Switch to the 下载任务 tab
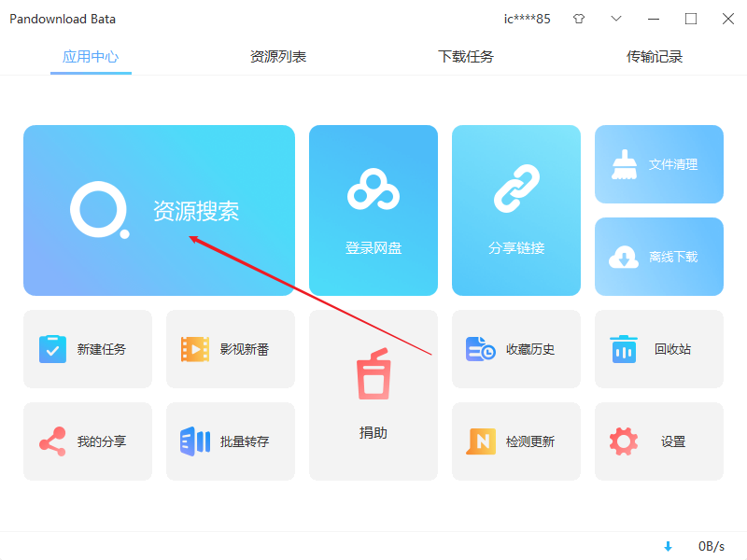 (x=466, y=57)
